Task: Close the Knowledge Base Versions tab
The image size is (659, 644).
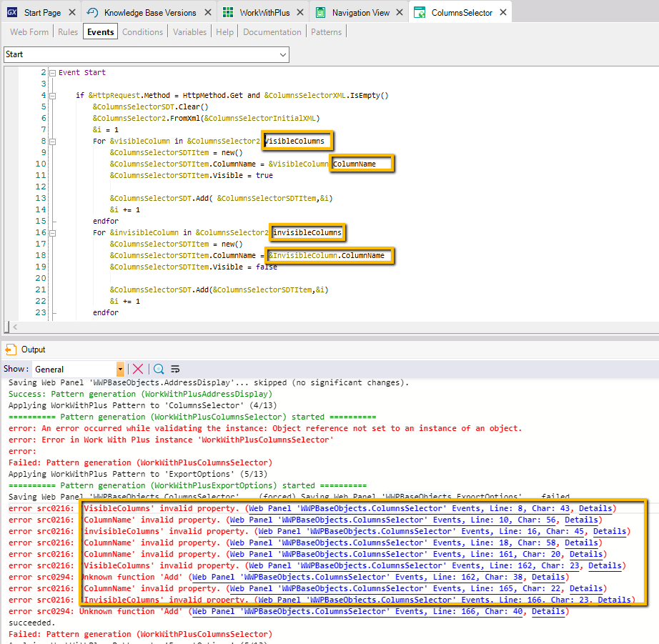Action: (x=207, y=13)
